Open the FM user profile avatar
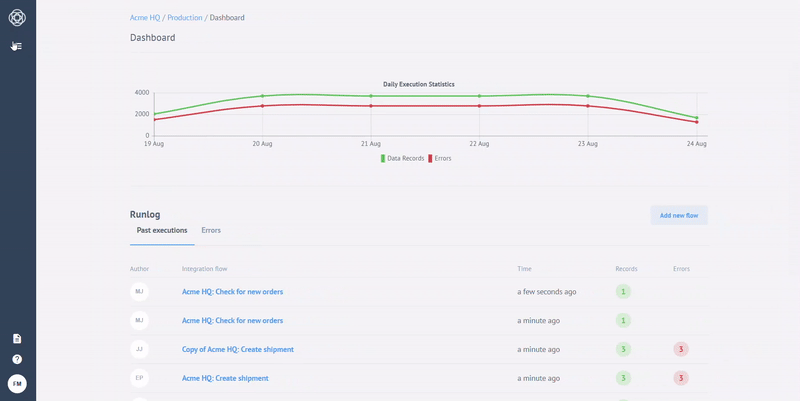The height and width of the screenshot is (401, 800). coord(17,384)
